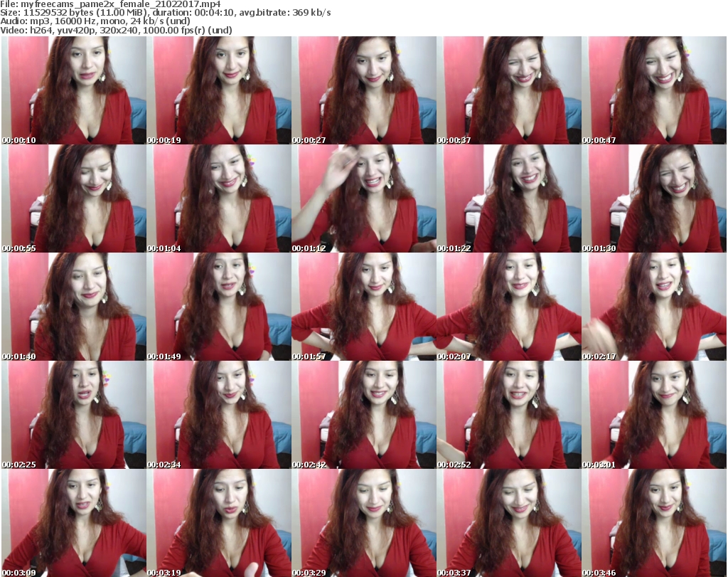Viewport: 728px width, 577px height.
Task: Open the frame stamped 00:00:55
Action: click(x=74, y=198)
